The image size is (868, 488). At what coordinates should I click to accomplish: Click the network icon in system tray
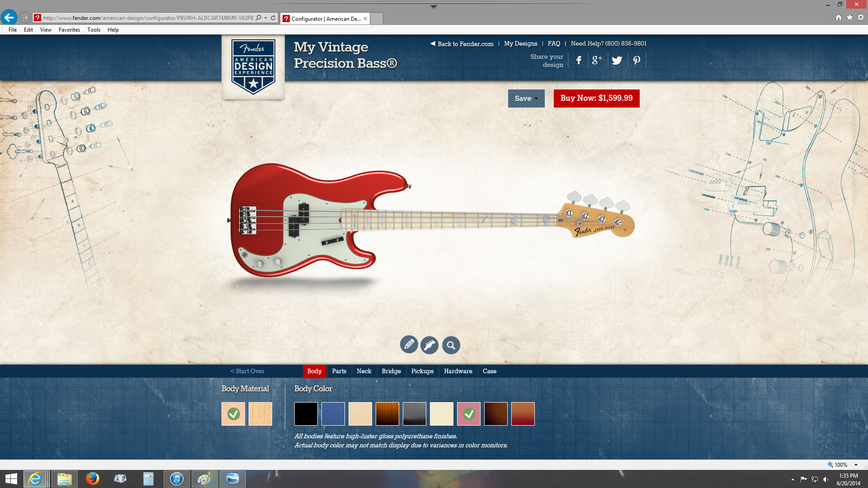click(815, 479)
